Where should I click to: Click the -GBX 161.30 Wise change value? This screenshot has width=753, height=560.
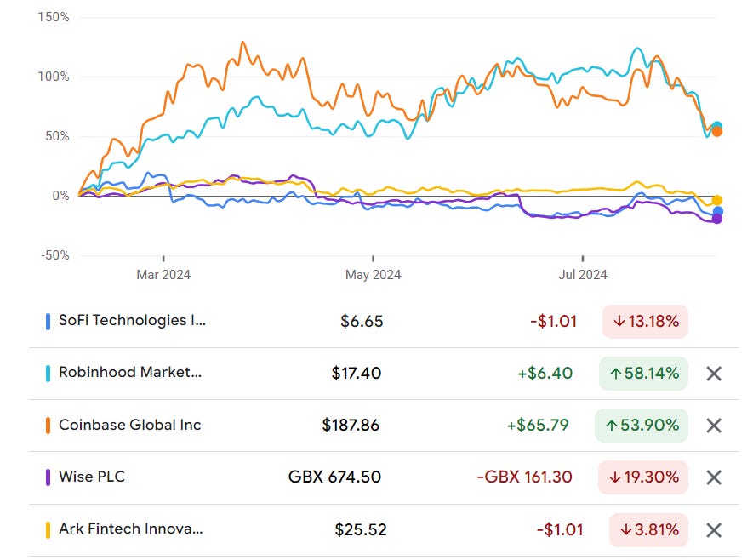pos(524,477)
